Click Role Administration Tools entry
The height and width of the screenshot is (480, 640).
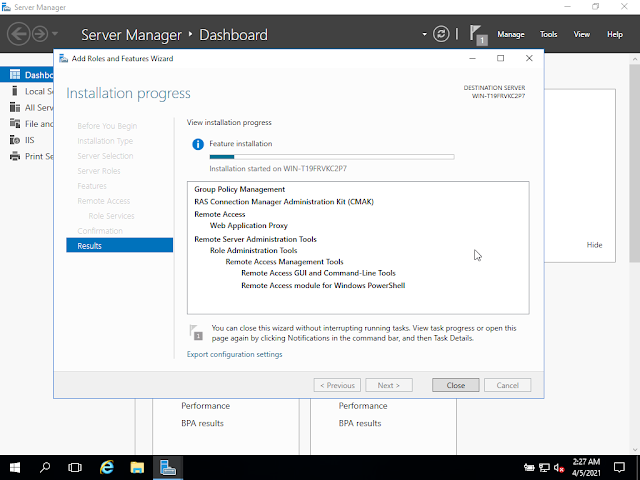253,251
